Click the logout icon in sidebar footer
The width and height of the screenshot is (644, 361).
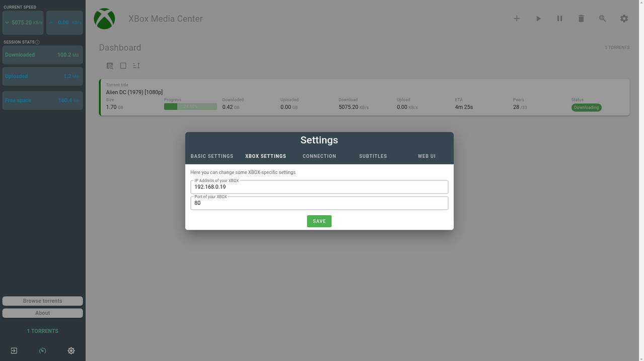[14, 350]
